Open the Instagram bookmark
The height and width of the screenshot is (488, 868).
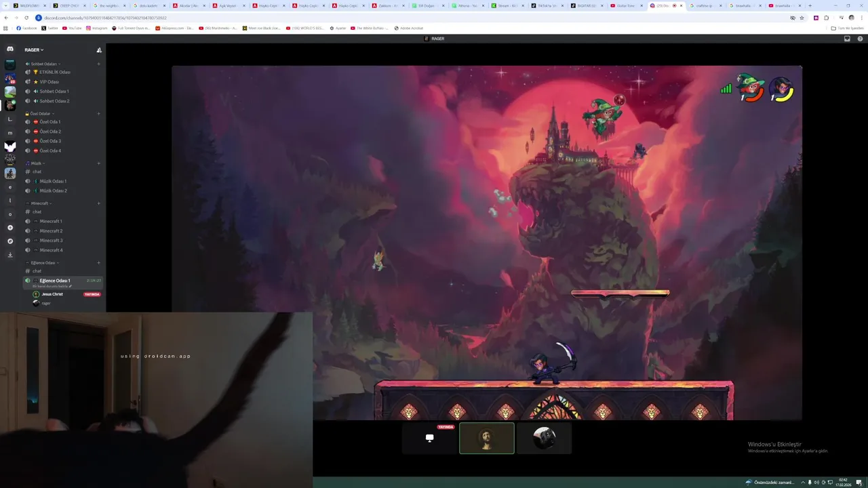[x=97, y=28]
